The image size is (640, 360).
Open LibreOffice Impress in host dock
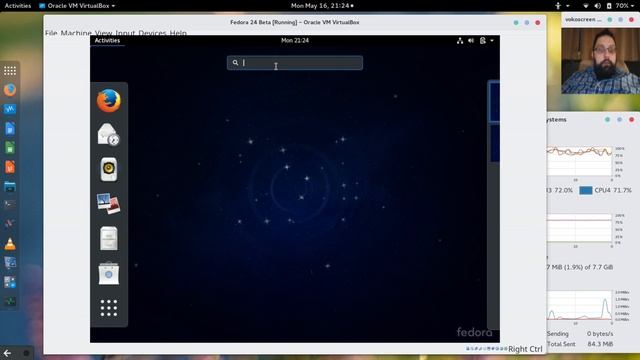click(10, 167)
